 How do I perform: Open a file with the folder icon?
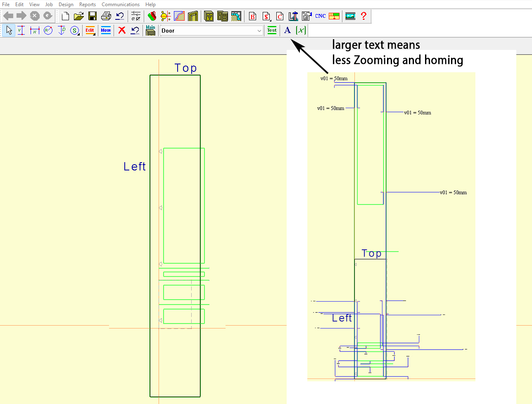click(78, 16)
